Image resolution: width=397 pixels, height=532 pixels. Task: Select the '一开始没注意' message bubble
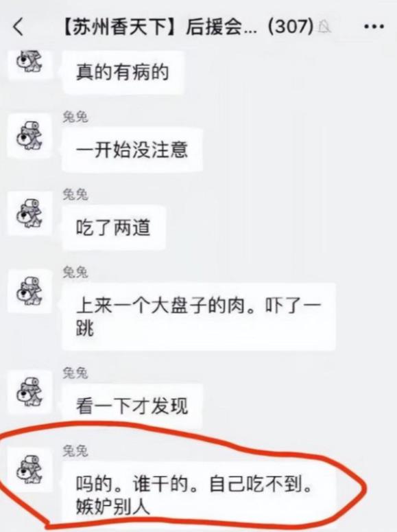point(132,150)
